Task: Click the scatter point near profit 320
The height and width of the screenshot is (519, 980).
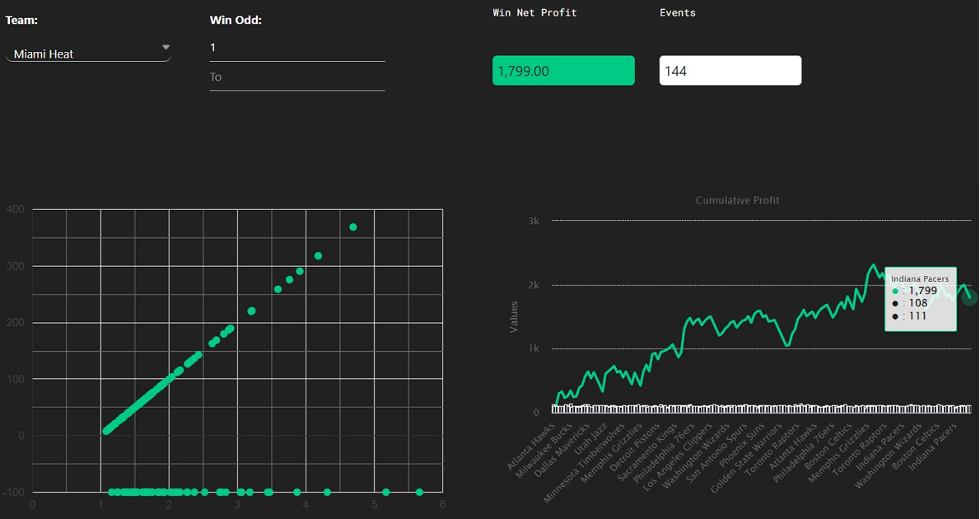Action: pos(318,255)
